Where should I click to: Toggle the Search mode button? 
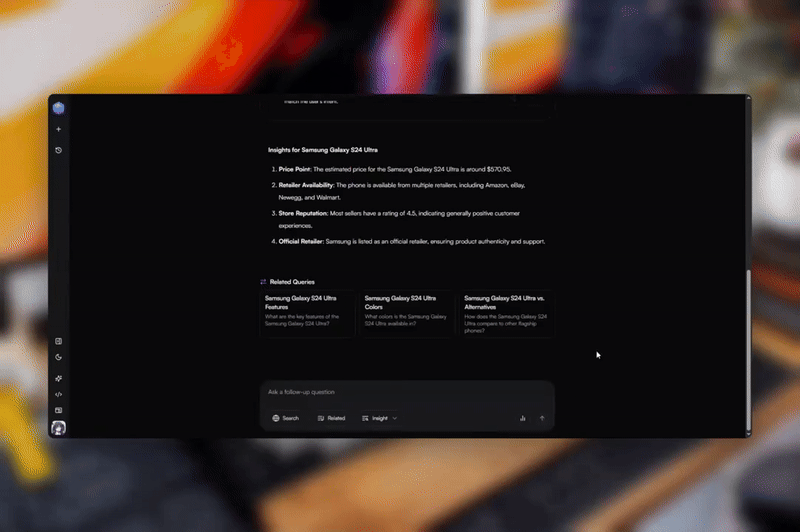tap(286, 418)
